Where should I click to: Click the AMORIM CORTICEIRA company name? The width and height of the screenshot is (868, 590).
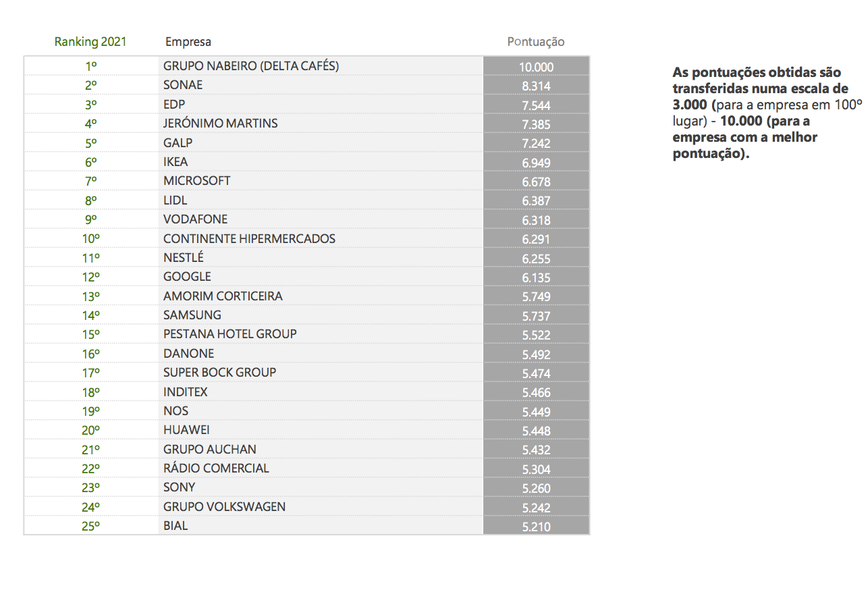tap(223, 296)
